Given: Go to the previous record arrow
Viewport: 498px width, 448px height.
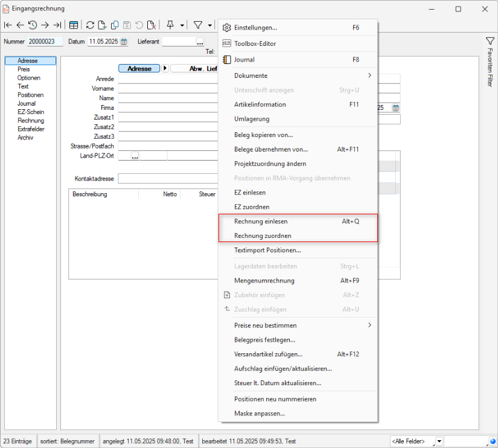Looking at the screenshot, I should point(20,25).
